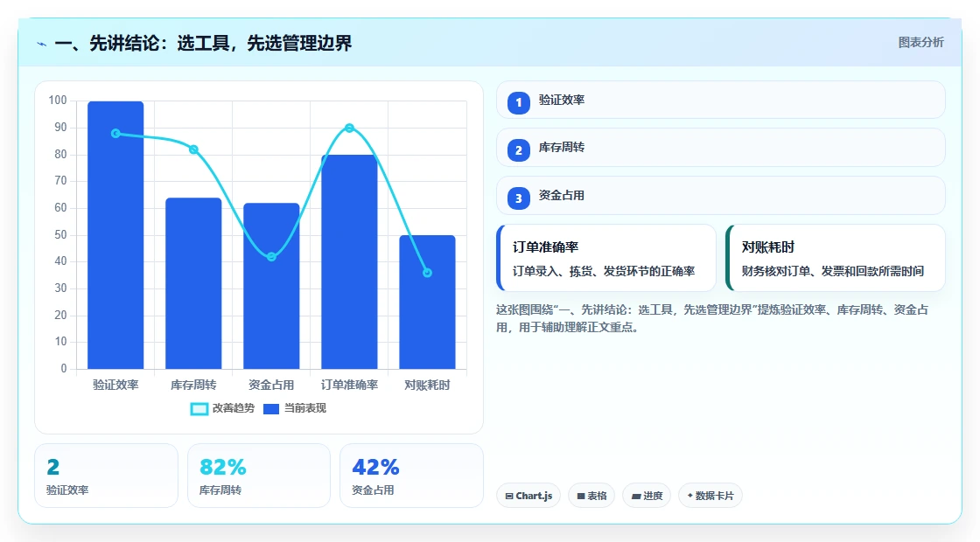Click the text 财务核对订单、发票和回款所需时间

click(x=832, y=271)
